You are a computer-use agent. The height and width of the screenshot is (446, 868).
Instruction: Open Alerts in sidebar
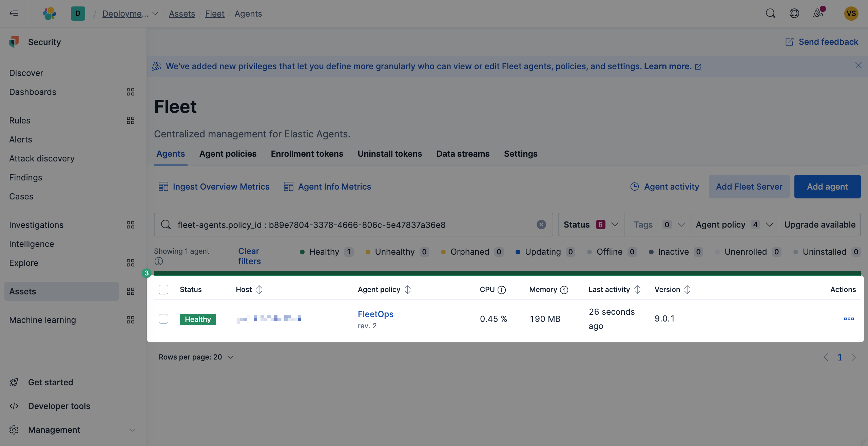click(21, 139)
